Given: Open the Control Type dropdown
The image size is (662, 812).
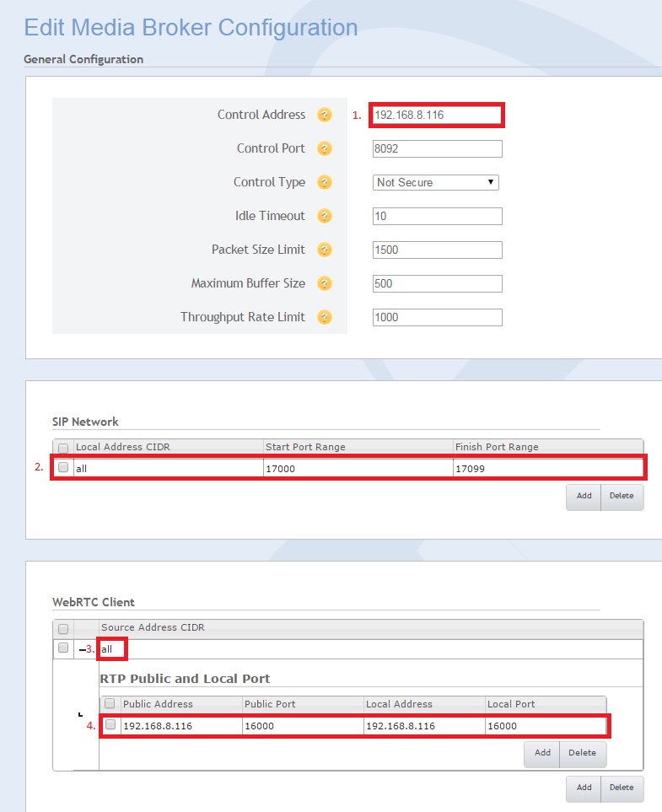Looking at the screenshot, I should click(436, 182).
